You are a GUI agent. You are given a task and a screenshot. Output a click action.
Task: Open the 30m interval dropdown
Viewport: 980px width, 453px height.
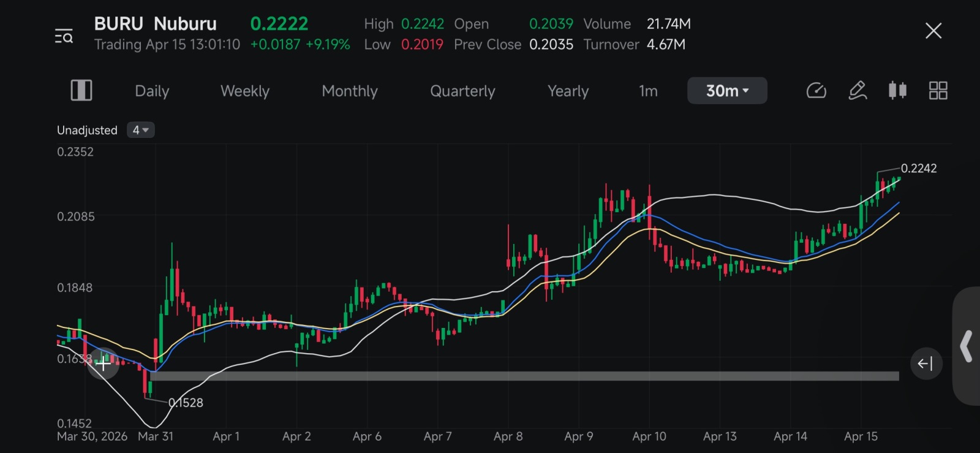(727, 91)
